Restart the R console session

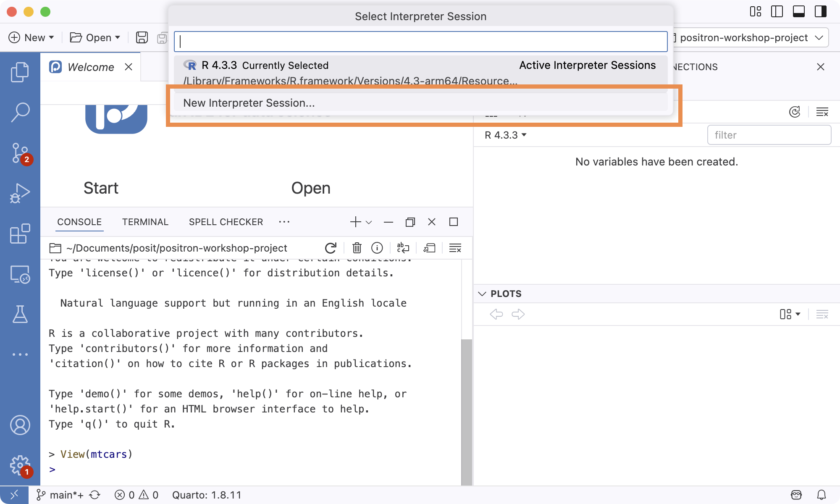pos(331,248)
